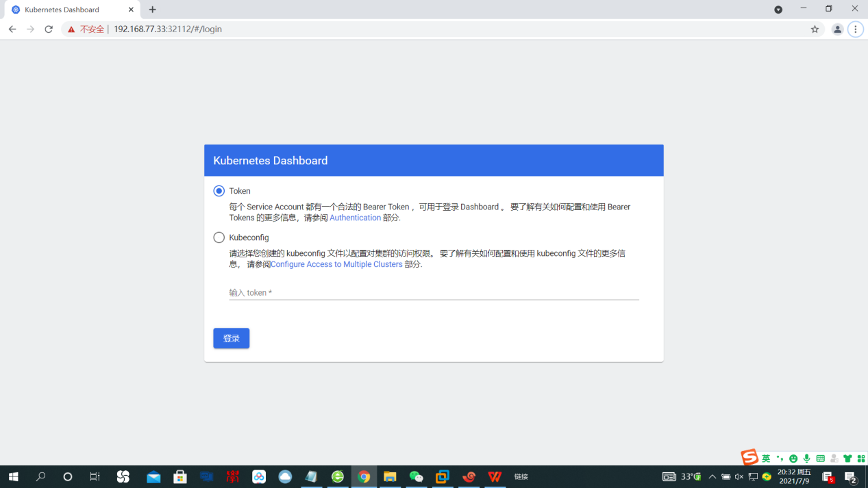
Task: Open the Windows Start menu
Action: coord(13,476)
